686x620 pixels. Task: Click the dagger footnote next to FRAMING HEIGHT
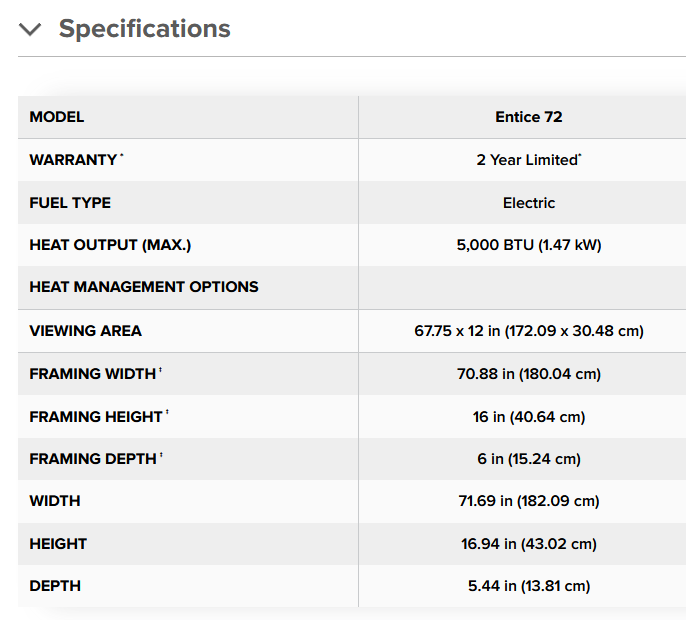[x=166, y=413]
